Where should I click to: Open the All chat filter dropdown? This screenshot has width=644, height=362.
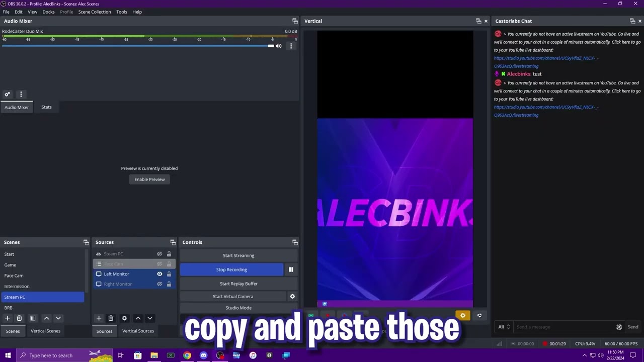click(504, 327)
